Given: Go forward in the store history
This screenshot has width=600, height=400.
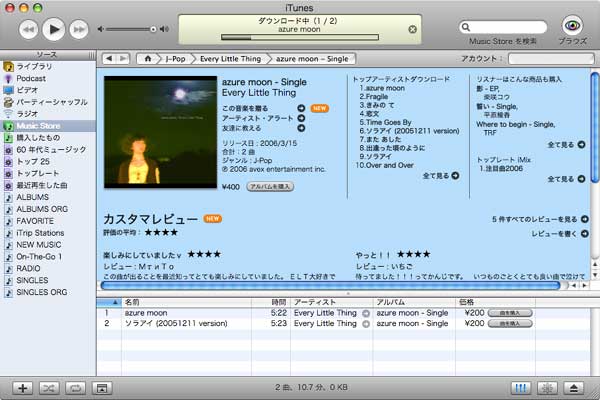Looking at the screenshot, I should [123, 59].
